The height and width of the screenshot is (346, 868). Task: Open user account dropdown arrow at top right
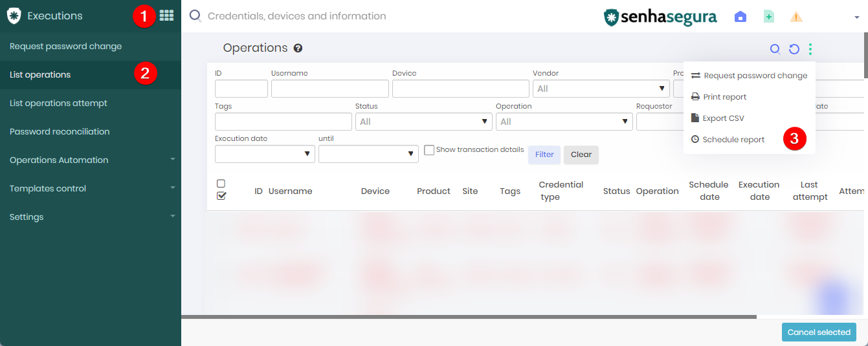856,17
